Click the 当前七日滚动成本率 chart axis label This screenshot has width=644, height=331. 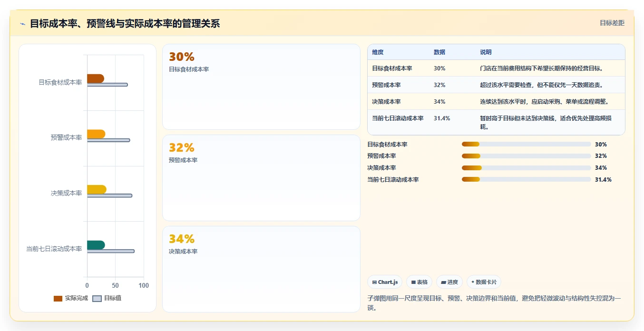[54, 249]
